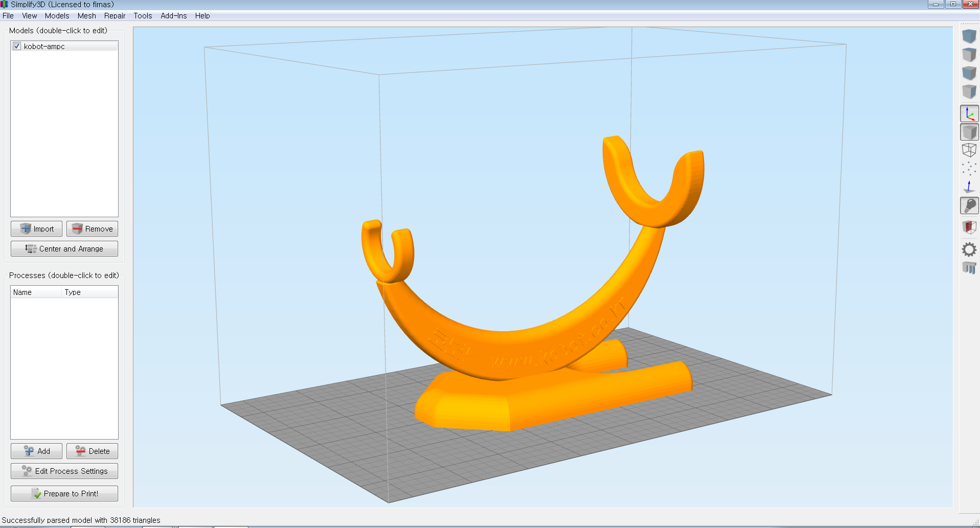Toggle the lighting bulb icon
The image size is (980, 528).
pyautogui.click(x=969, y=205)
